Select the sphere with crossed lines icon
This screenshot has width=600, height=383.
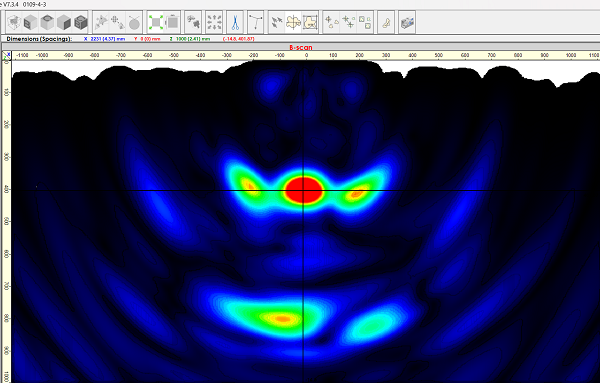(x=134, y=22)
